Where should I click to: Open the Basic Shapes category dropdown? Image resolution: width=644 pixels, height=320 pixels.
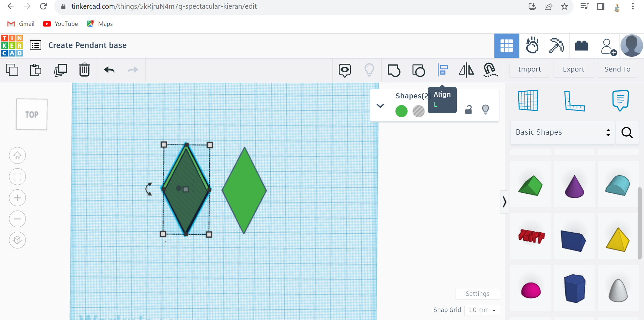click(x=562, y=132)
